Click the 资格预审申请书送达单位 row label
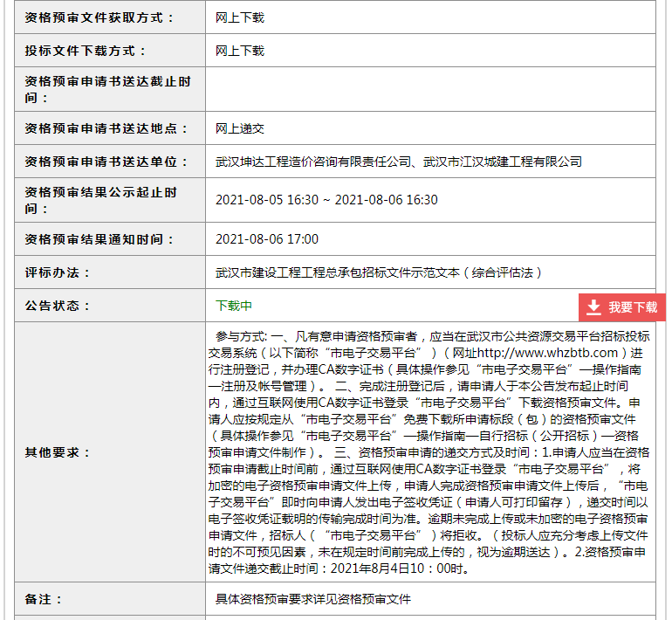The height and width of the screenshot is (620, 672). tap(106, 162)
